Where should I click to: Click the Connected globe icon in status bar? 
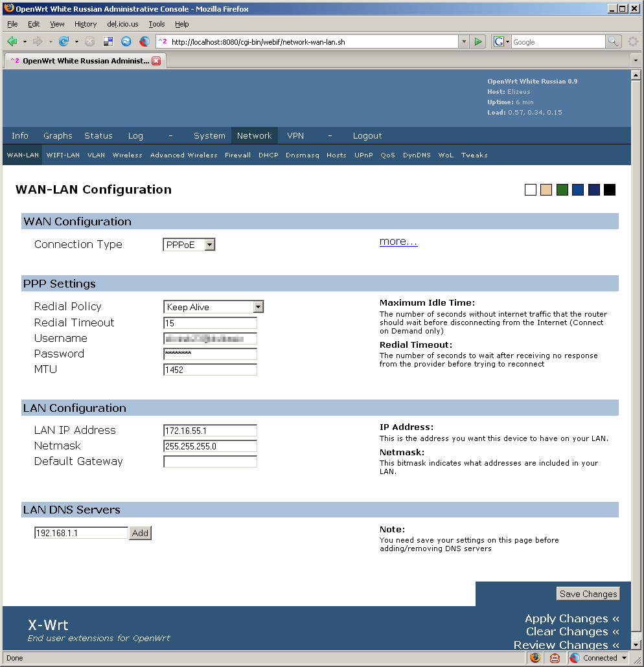(x=575, y=658)
